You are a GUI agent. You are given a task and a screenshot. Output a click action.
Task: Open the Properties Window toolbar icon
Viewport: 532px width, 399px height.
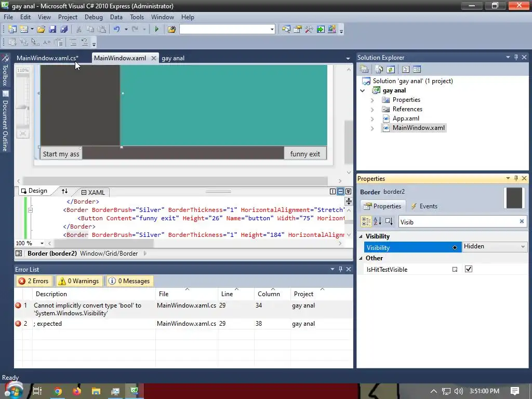point(298,29)
